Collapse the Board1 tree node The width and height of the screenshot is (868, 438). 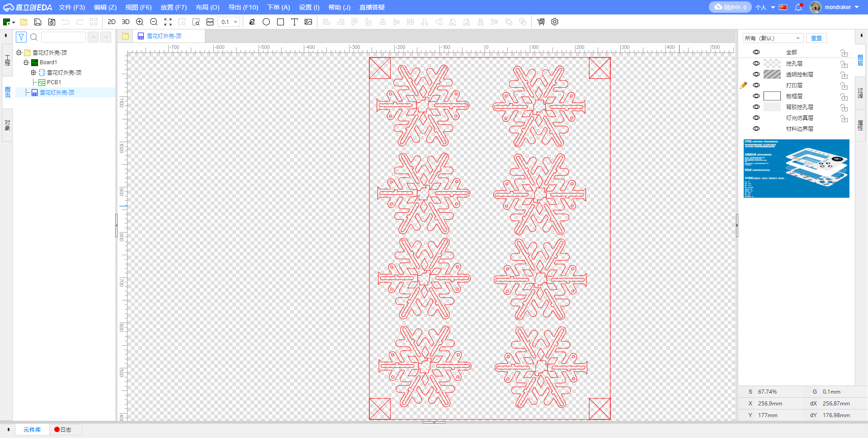[26, 62]
